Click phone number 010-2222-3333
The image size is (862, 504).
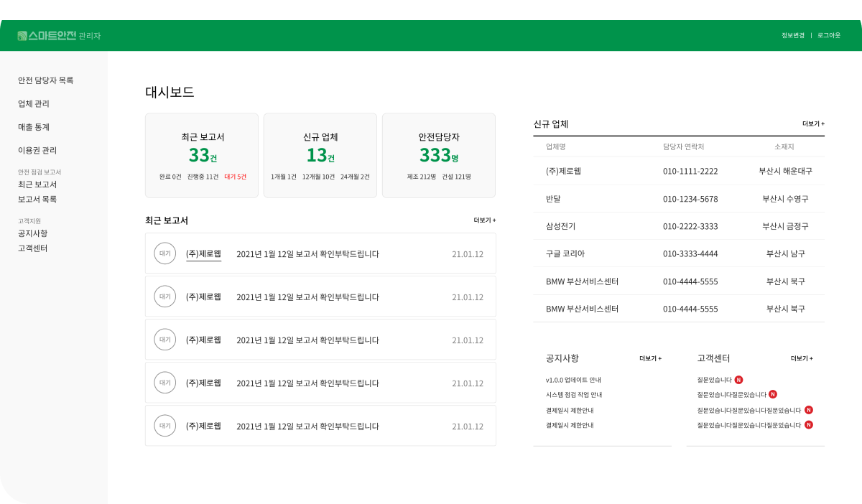pyautogui.click(x=690, y=226)
